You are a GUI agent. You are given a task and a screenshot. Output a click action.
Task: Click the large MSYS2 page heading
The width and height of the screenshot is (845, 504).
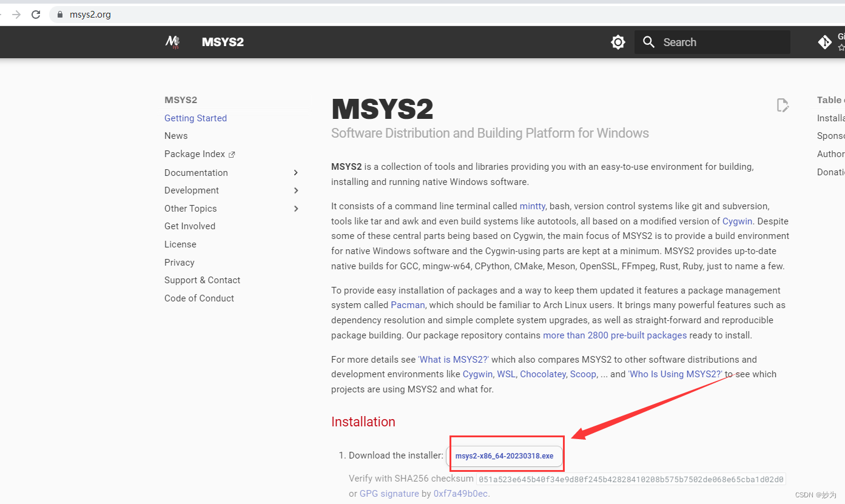click(382, 109)
